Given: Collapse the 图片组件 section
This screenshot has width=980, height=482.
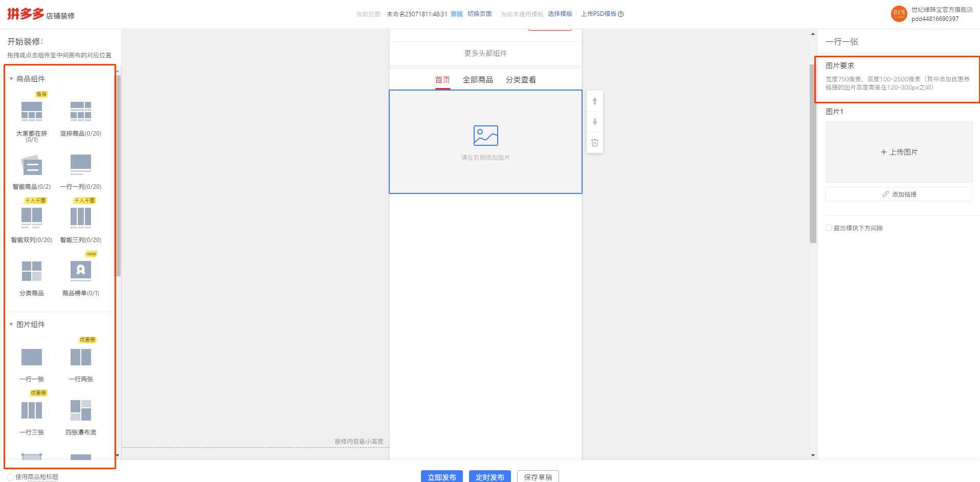Looking at the screenshot, I should pyautogui.click(x=11, y=324).
